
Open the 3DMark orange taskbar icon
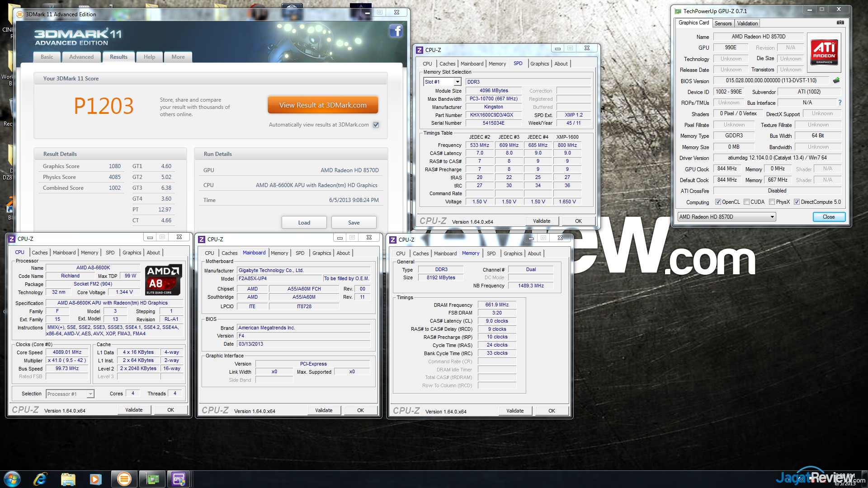point(124,479)
